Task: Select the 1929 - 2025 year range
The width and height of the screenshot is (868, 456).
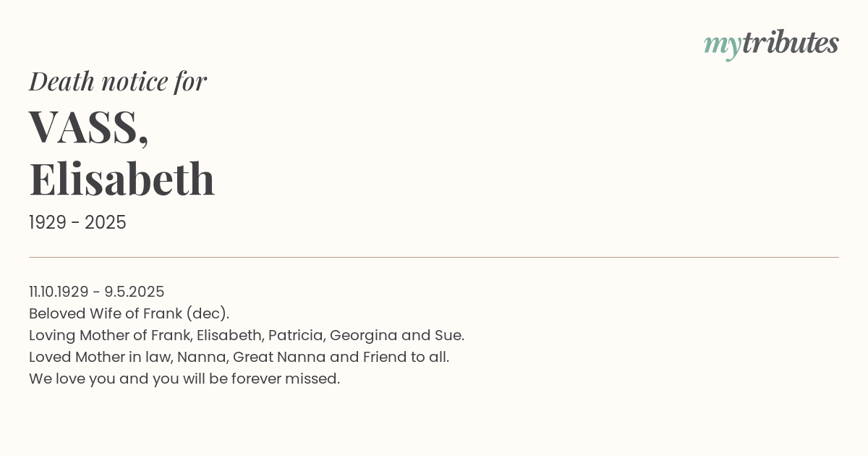Action: pos(77,223)
